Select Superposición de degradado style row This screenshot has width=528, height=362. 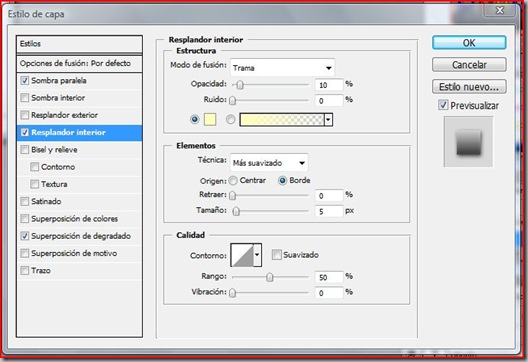(x=79, y=236)
